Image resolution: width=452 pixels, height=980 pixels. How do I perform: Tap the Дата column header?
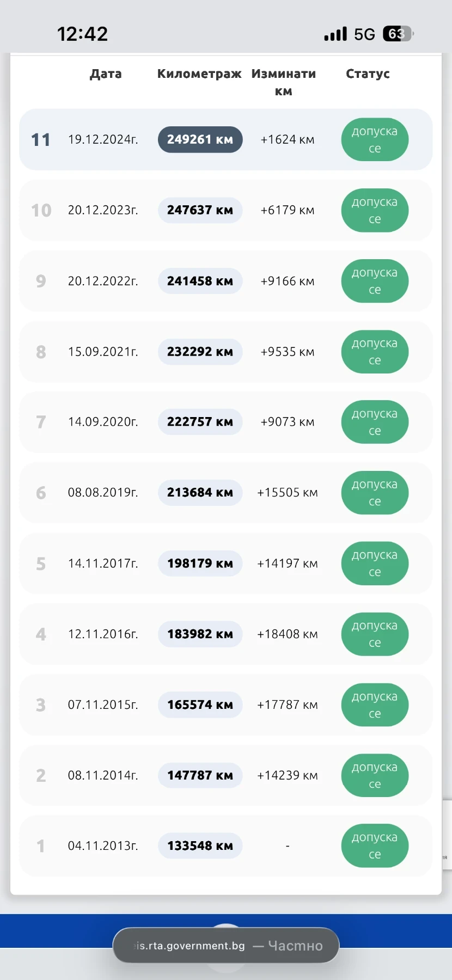click(106, 74)
